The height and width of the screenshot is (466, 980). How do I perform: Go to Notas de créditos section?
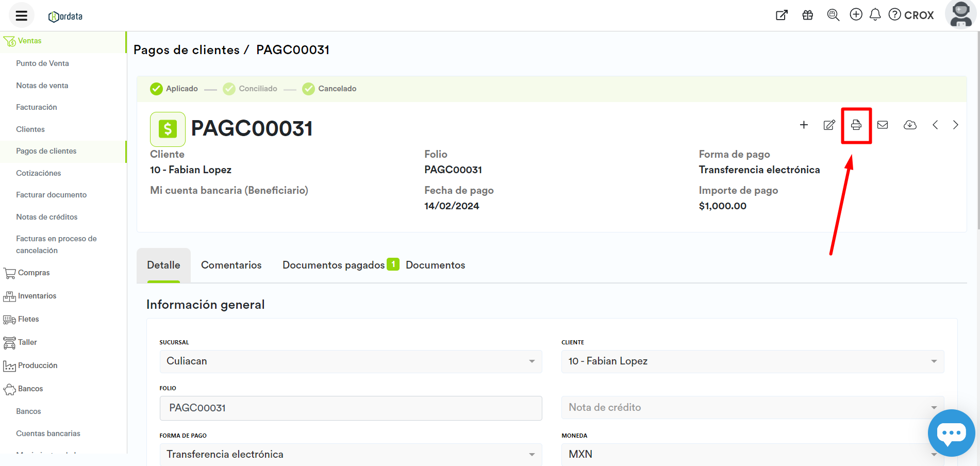[x=47, y=217]
